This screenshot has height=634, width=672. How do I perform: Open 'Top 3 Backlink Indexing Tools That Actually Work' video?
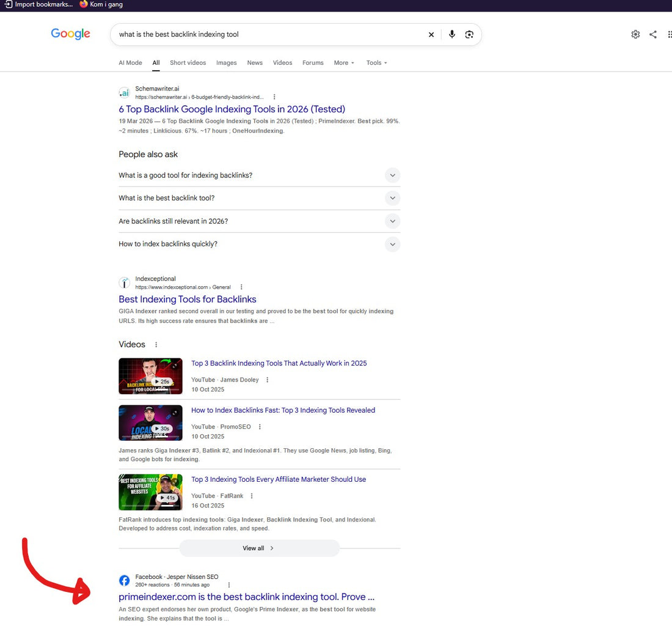click(x=279, y=363)
